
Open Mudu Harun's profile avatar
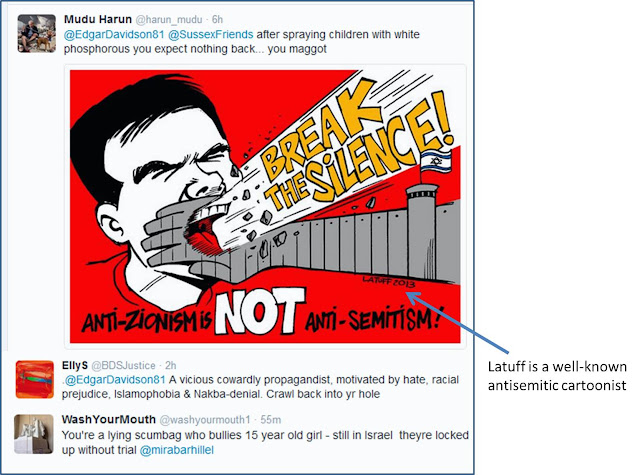pyautogui.click(x=37, y=33)
